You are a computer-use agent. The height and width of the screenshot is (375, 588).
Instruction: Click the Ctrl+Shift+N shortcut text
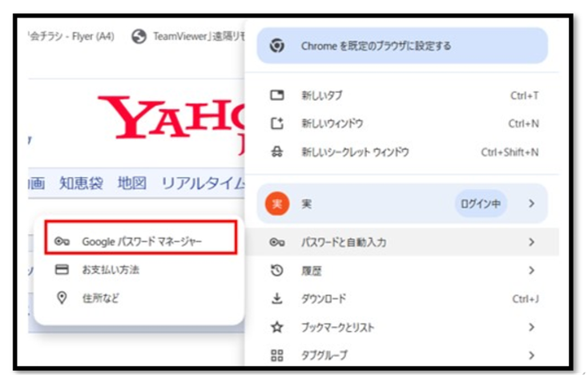click(510, 152)
